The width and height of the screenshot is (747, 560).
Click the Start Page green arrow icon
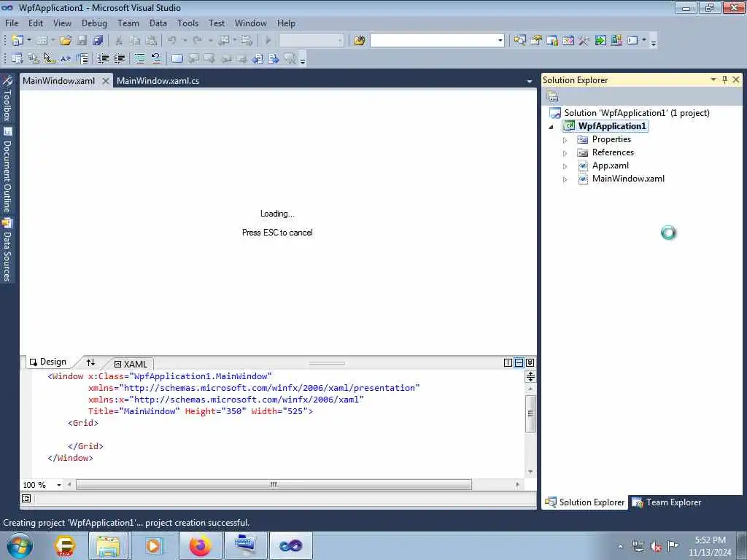(600, 41)
